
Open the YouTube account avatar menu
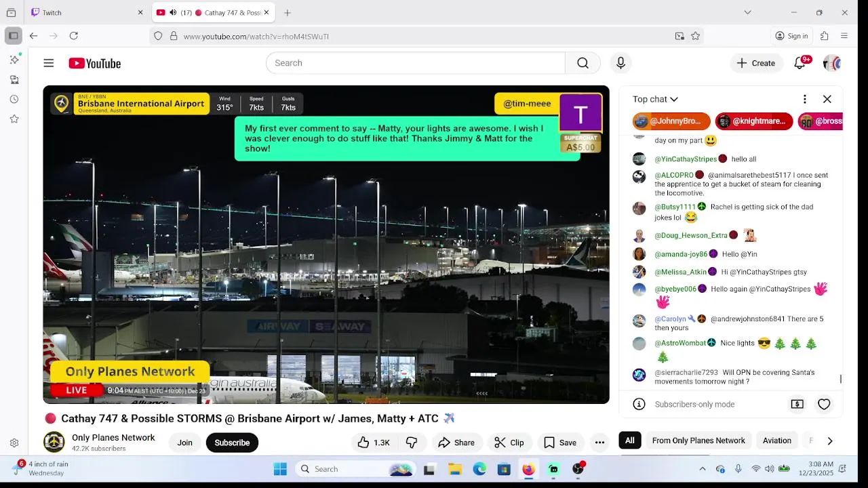832,63
